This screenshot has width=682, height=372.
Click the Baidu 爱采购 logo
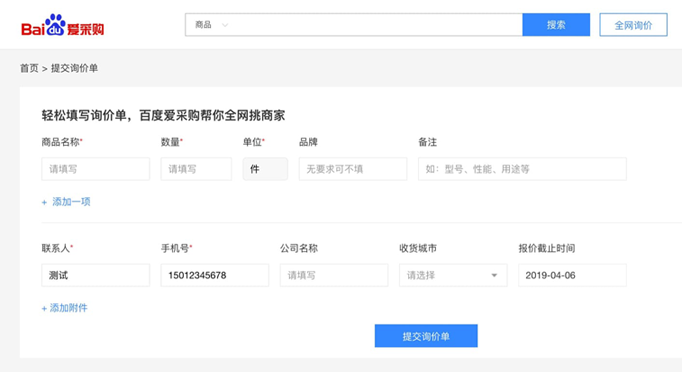point(62,25)
